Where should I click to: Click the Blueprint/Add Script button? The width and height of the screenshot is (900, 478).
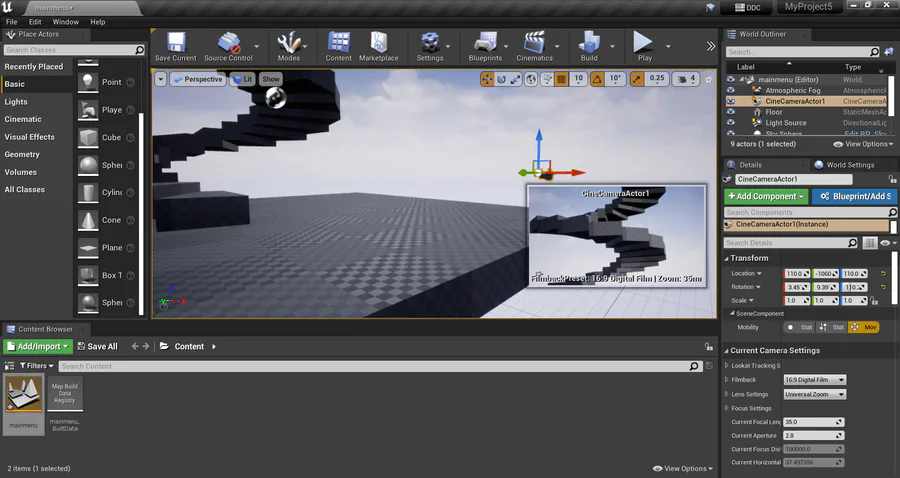click(855, 196)
